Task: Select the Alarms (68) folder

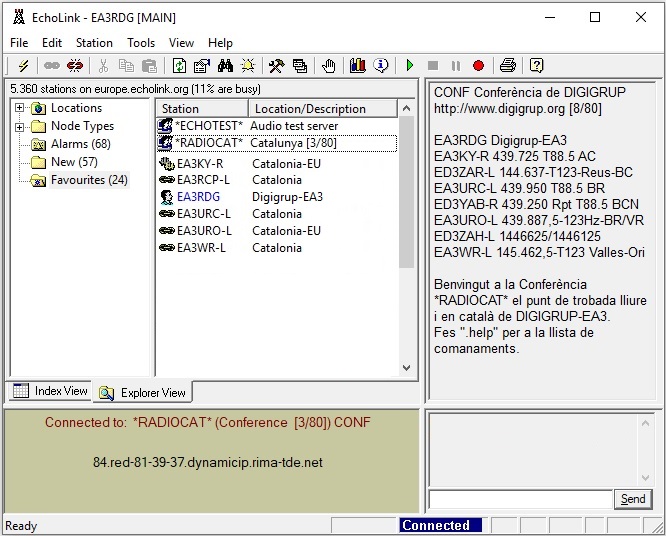Action: click(x=81, y=144)
